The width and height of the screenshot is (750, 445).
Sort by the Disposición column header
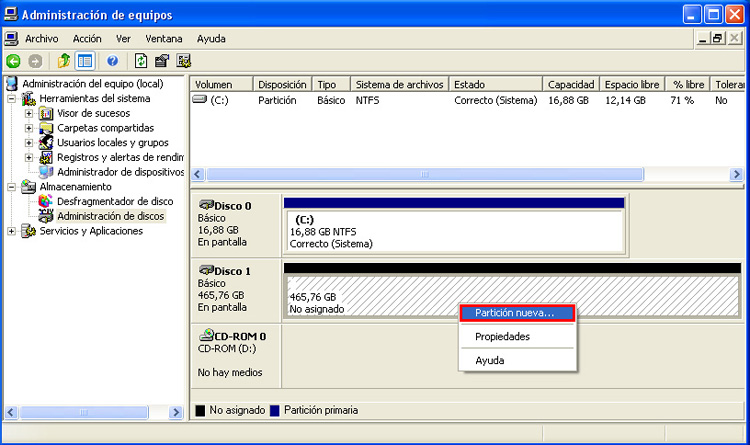click(282, 84)
